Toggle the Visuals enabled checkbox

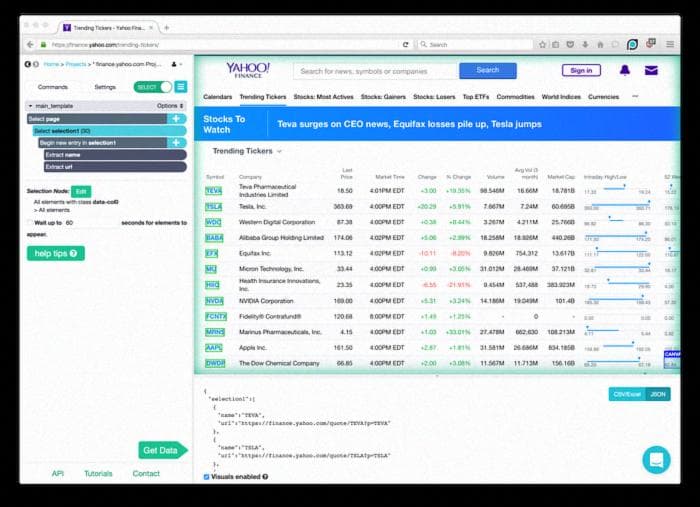point(206,477)
